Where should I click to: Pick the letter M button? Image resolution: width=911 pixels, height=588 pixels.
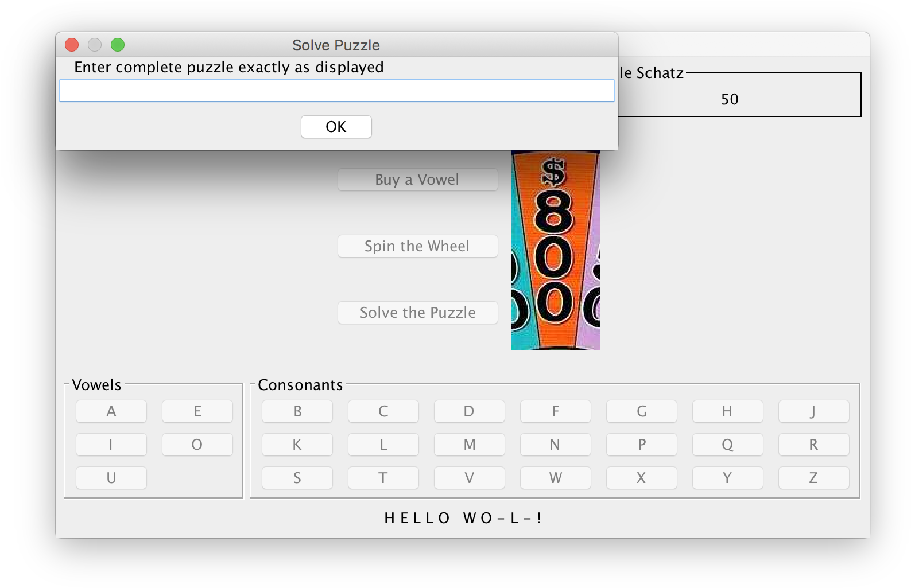pyautogui.click(x=470, y=445)
